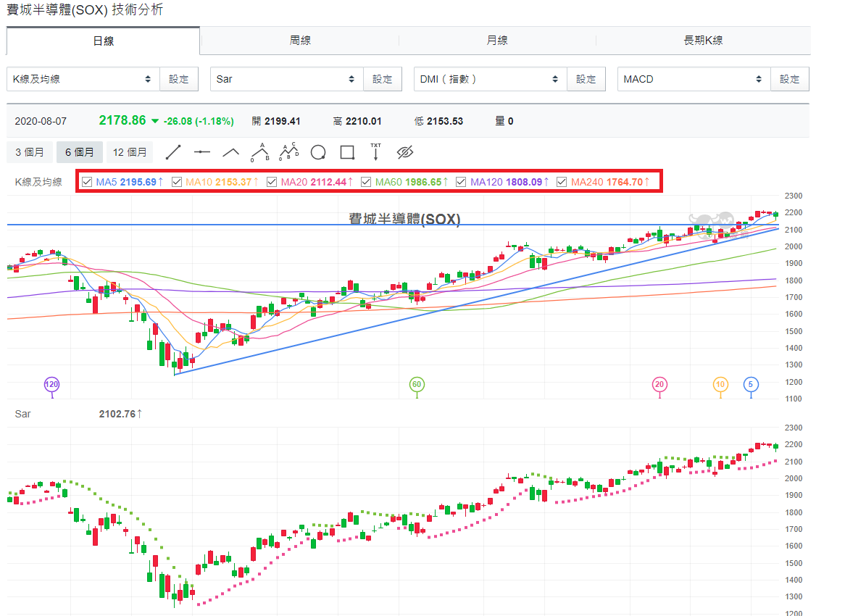Viewport: 845px width, 616px height.
Task: Select the trend line drawing tool
Action: pos(173,152)
